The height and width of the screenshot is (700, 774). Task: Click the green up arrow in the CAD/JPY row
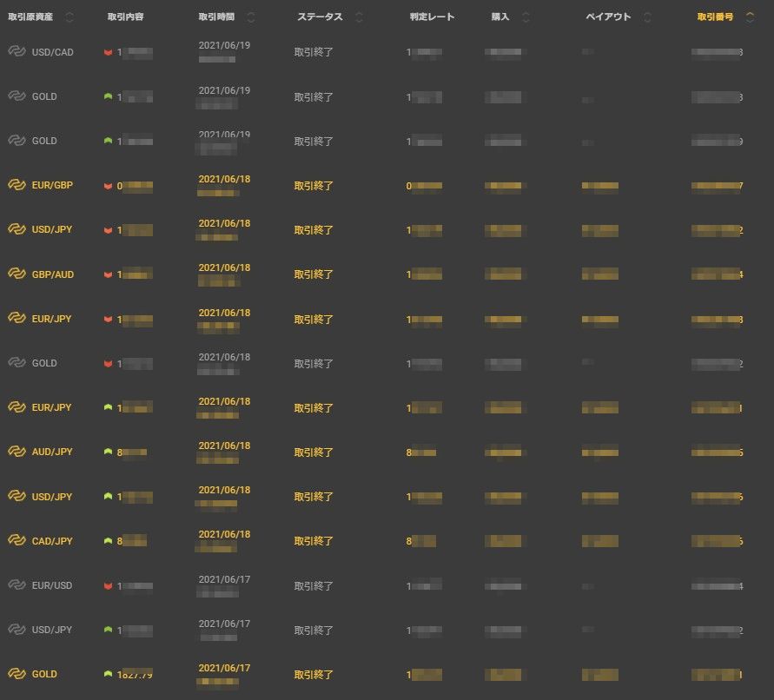[x=108, y=541]
